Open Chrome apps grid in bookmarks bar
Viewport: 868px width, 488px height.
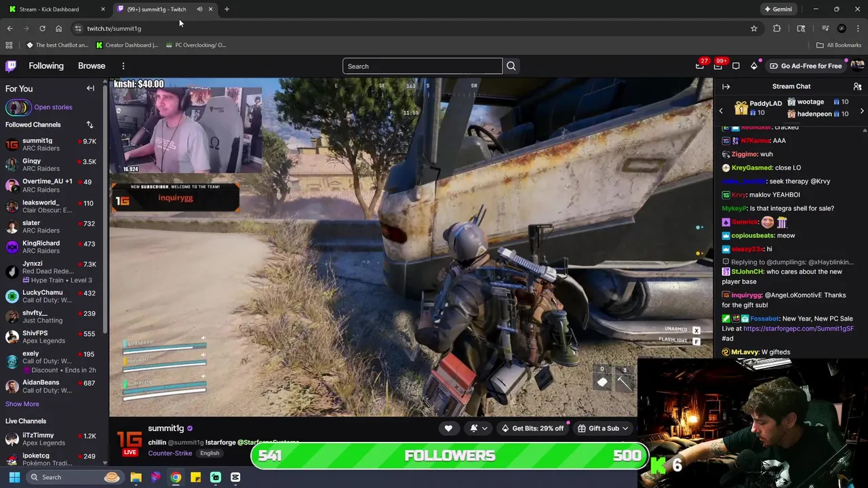9,45
